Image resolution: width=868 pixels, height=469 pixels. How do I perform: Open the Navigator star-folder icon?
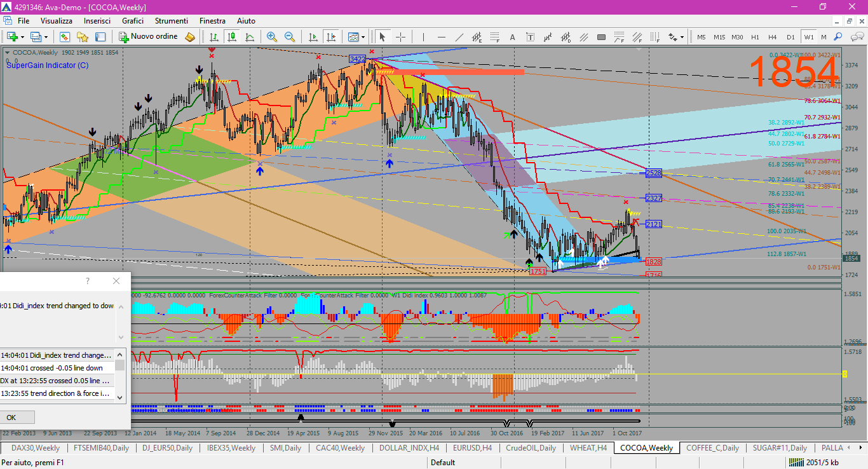click(x=83, y=37)
